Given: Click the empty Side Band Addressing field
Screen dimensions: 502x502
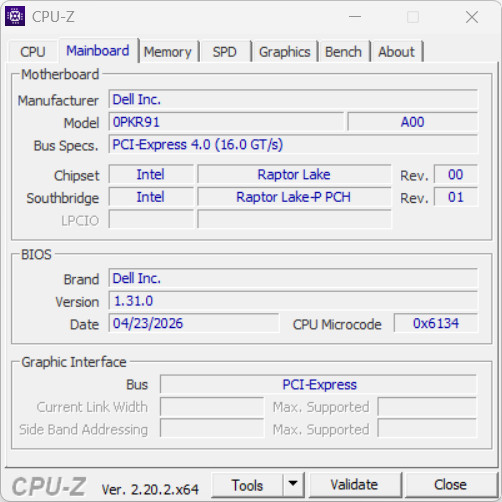Looking at the screenshot, I should point(212,429).
